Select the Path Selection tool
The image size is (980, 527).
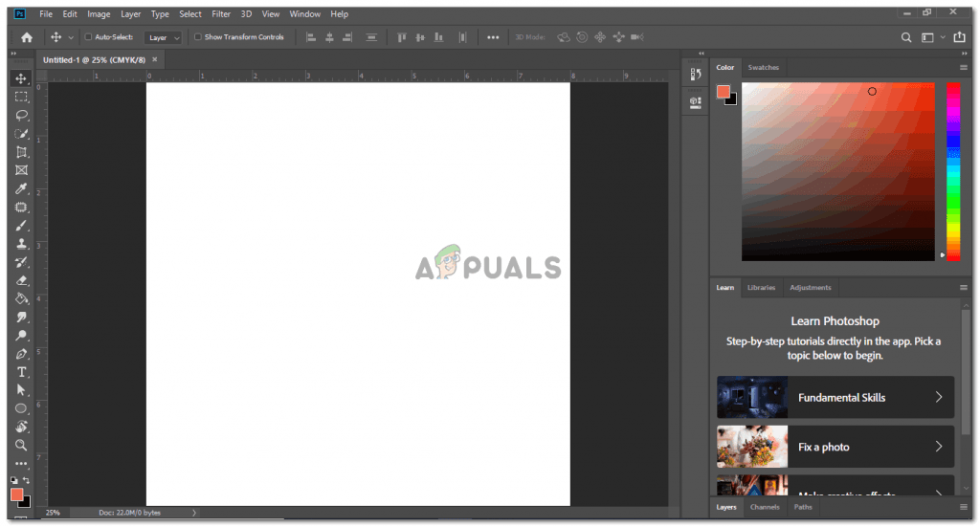21,390
